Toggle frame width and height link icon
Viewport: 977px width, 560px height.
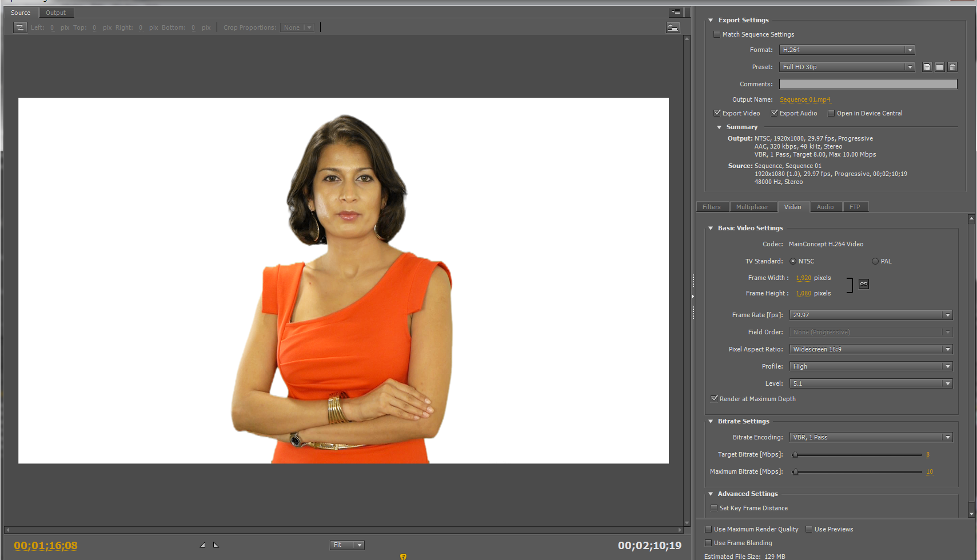(864, 284)
